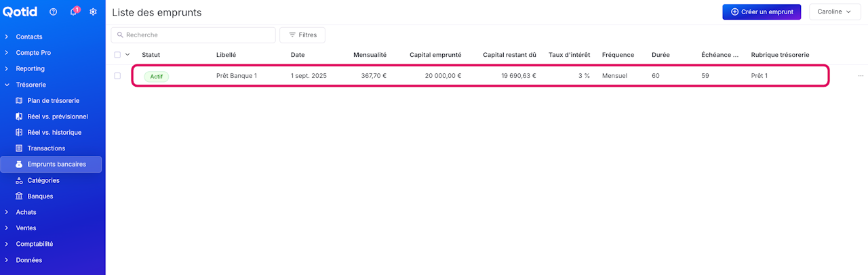Viewport: 868px width, 275px height.
Task: Click the Recherche search field
Action: (x=197, y=35)
